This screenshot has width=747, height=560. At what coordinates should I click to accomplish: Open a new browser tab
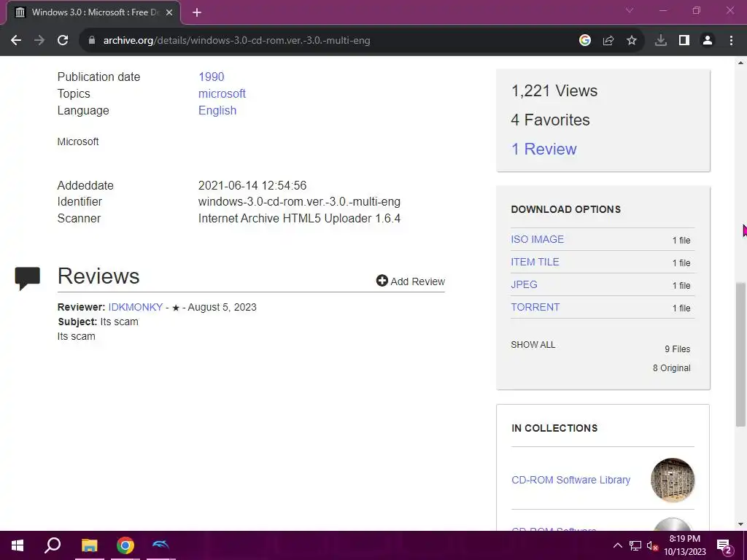(197, 12)
